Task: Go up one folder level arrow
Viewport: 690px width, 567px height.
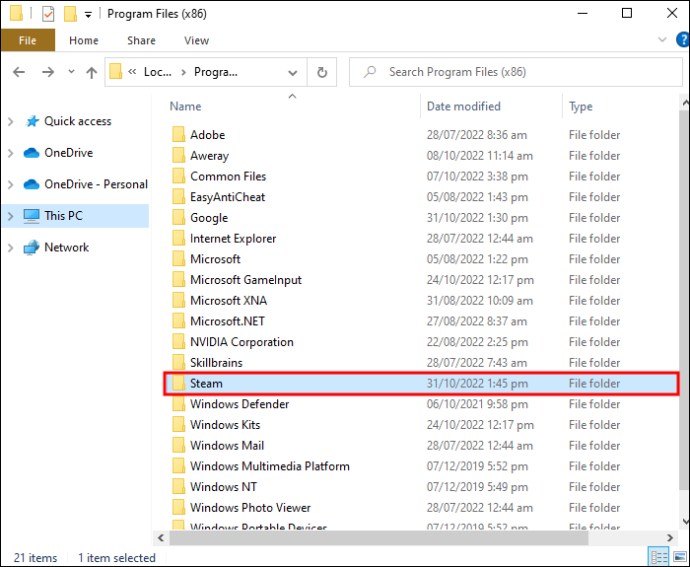Action: pyautogui.click(x=92, y=72)
